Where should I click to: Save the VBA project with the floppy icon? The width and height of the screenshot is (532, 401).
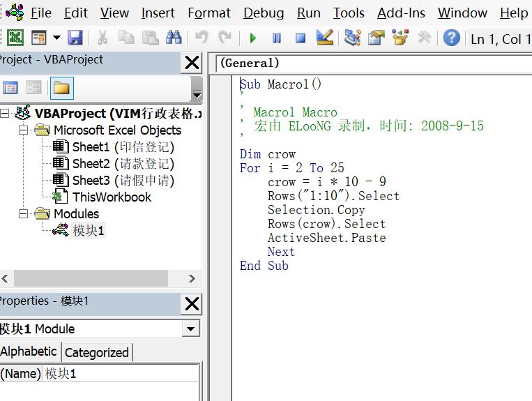click(x=75, y=38)
